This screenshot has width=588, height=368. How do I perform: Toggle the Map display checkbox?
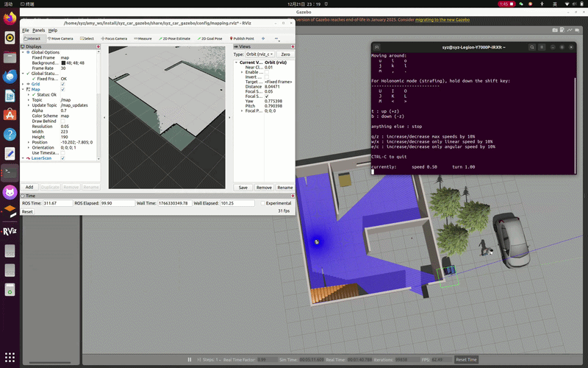(x=62, y=89)
